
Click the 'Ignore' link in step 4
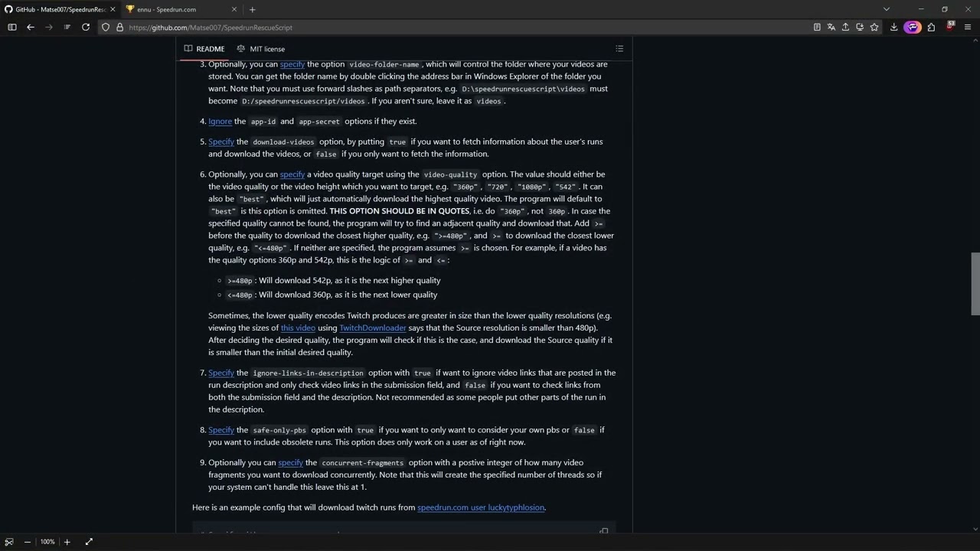220,121
